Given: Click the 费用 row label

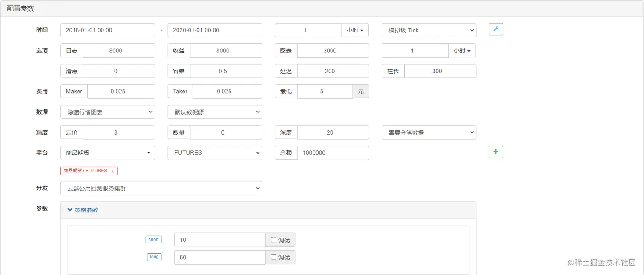Looking at the screenshot, I should (x=42, y=91).
